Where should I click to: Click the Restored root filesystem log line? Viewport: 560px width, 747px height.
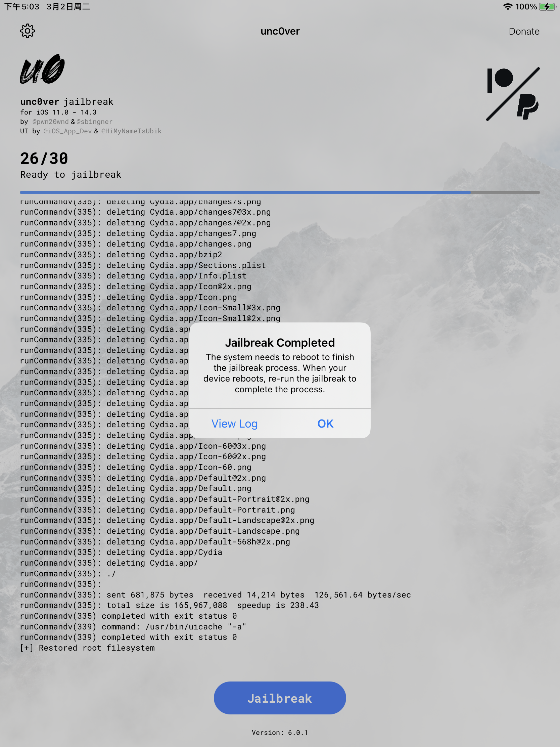pyautogui.click(x=87, y=648)
